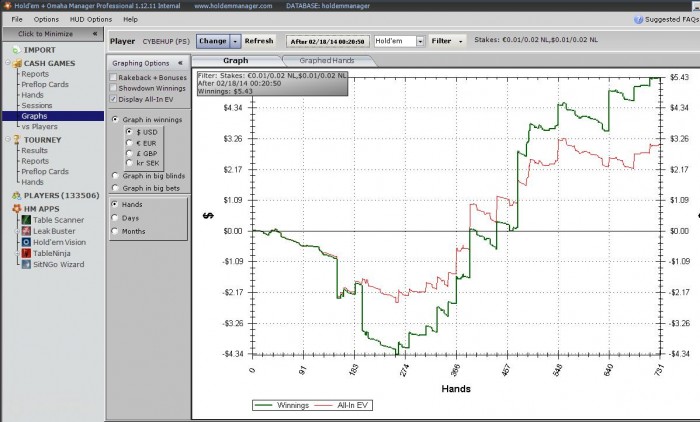Click the HM Apps icon
Screen dimensions: 700x422
(17, 209)
